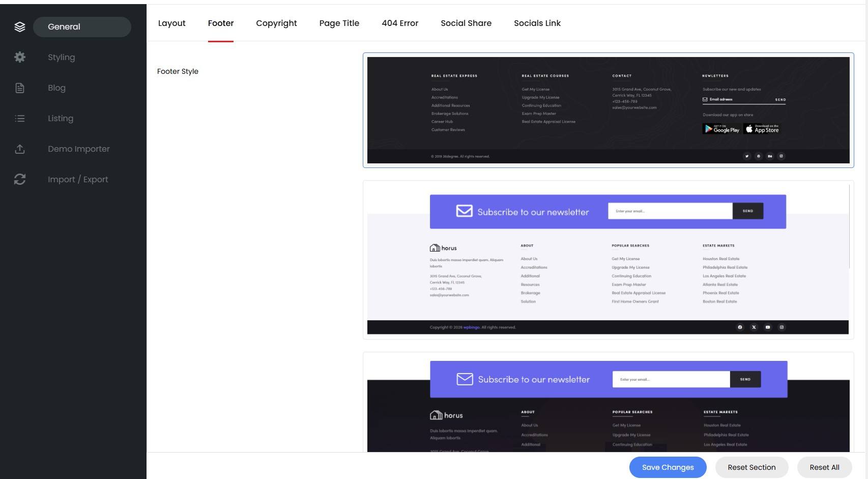
Task: Click the Demo Importer upload icon
Action: click(20, 149)
